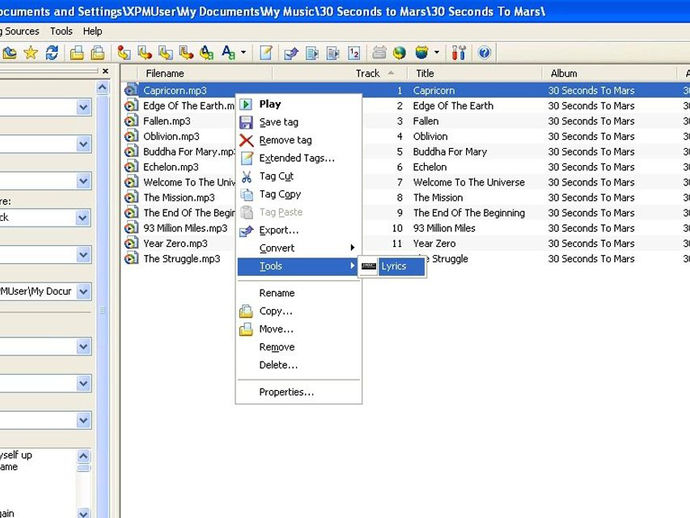Click the Export toolbar icon
This screenshot has height=518, width=690.
[x=291, y=53]
